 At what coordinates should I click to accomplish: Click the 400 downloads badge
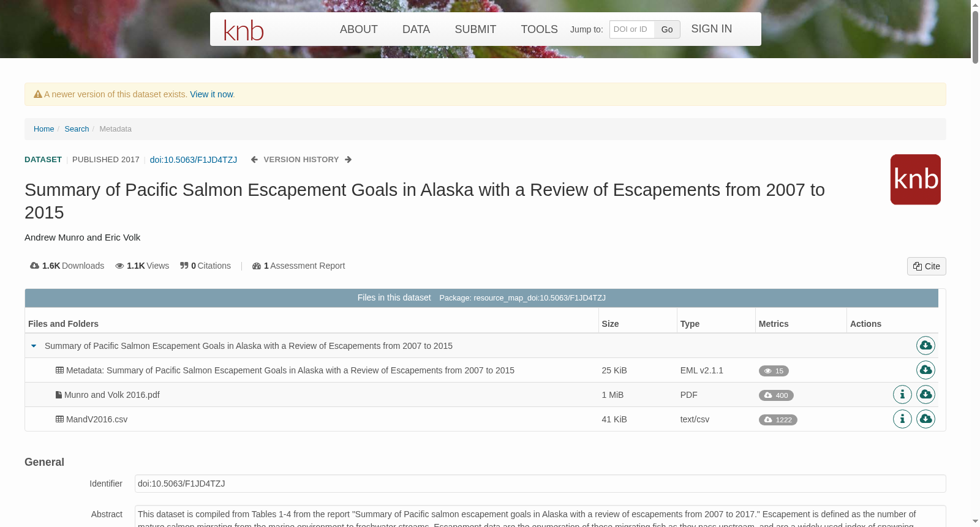776,395
